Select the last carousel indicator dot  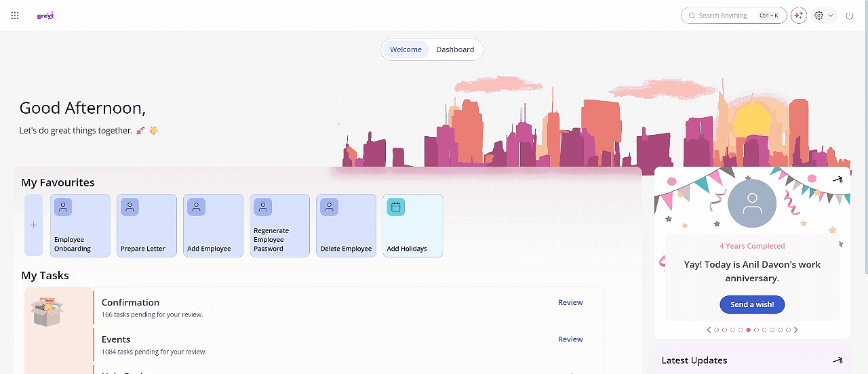(x=787, y=330)
